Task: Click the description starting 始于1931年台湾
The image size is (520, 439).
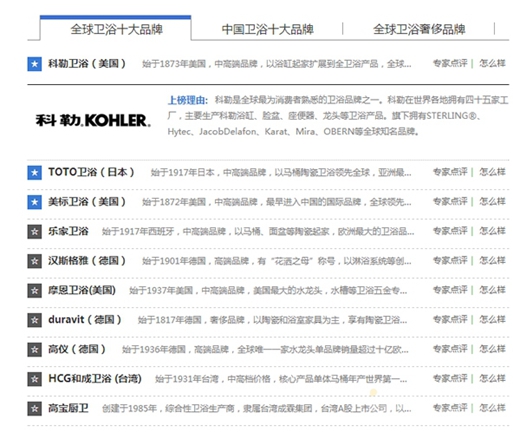Action: 281,379
